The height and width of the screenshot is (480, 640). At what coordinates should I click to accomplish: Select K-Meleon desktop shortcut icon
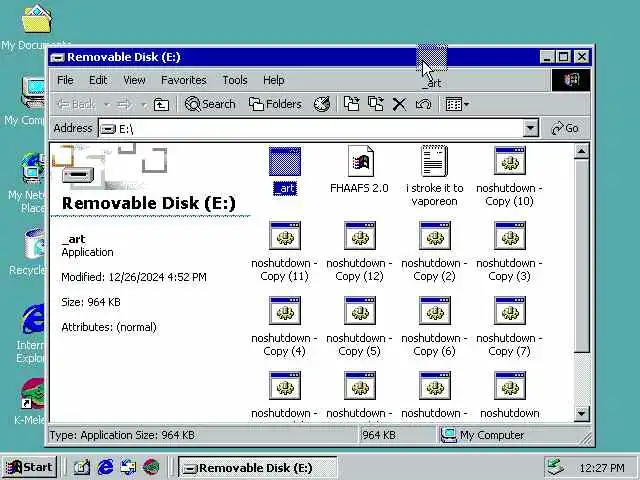pos(33,394)
